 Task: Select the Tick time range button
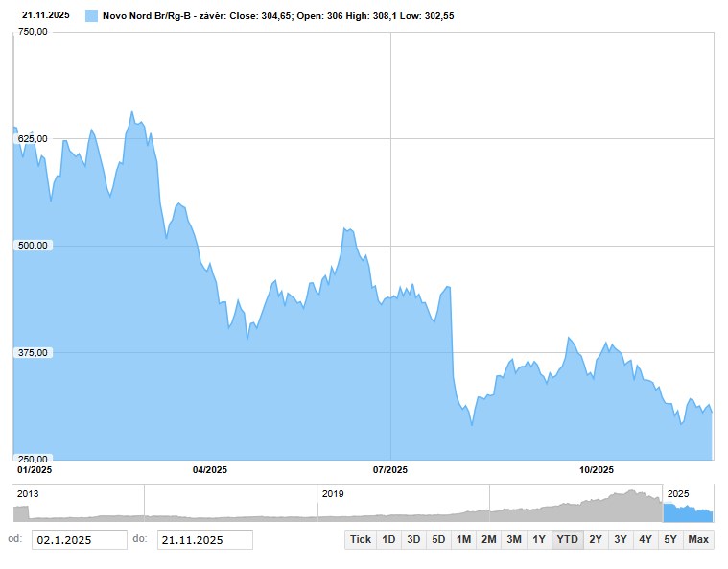click(360, 539)
